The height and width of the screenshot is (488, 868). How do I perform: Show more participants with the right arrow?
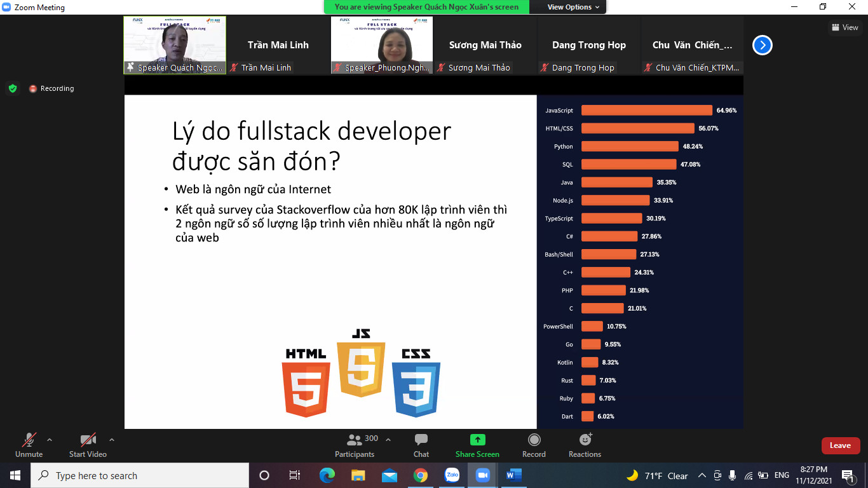[762, 45]
